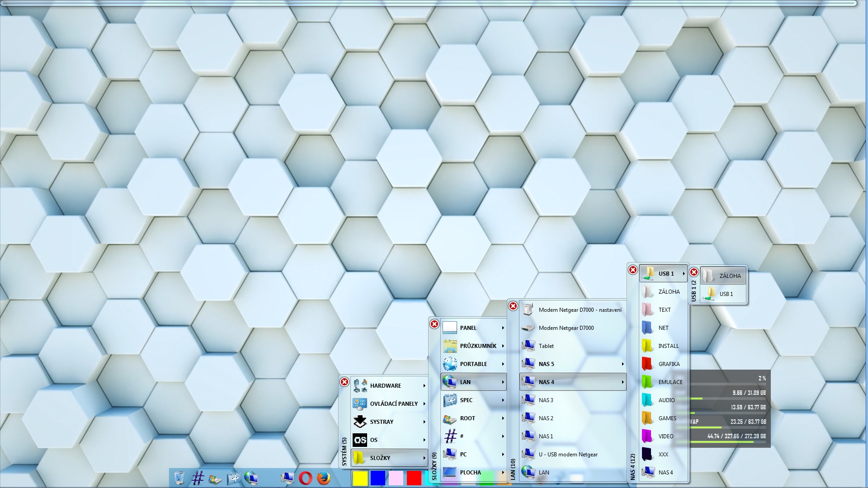The image size is (868, 488).
Task: Open the pink TEXT folder
Action: click(663, 310)
